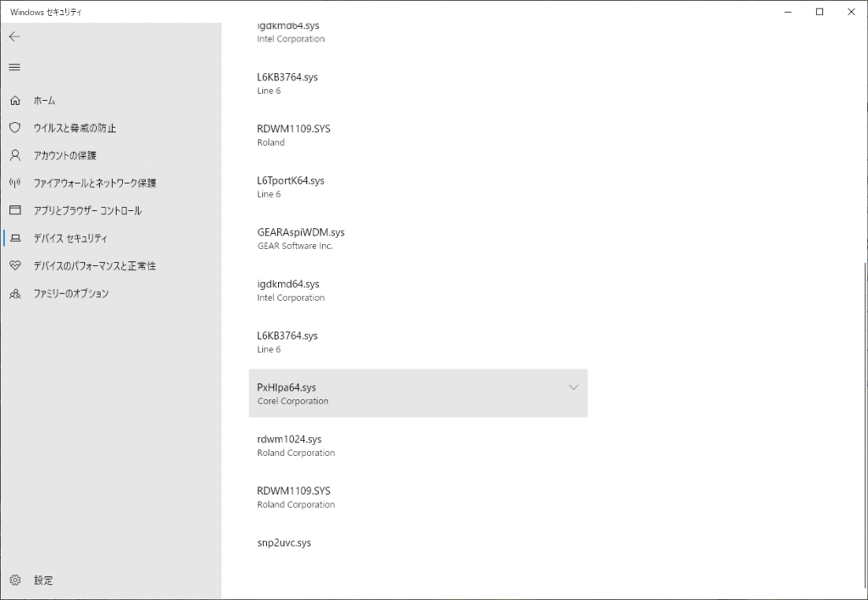Toggle the hamburger navigation menu
The height and width of the screenshot is (600, 868).
14,67
